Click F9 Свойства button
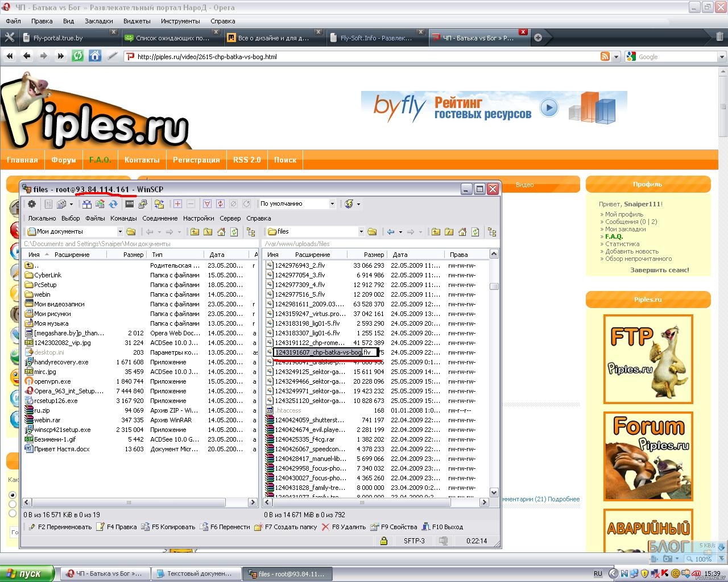 pos(394,527)
